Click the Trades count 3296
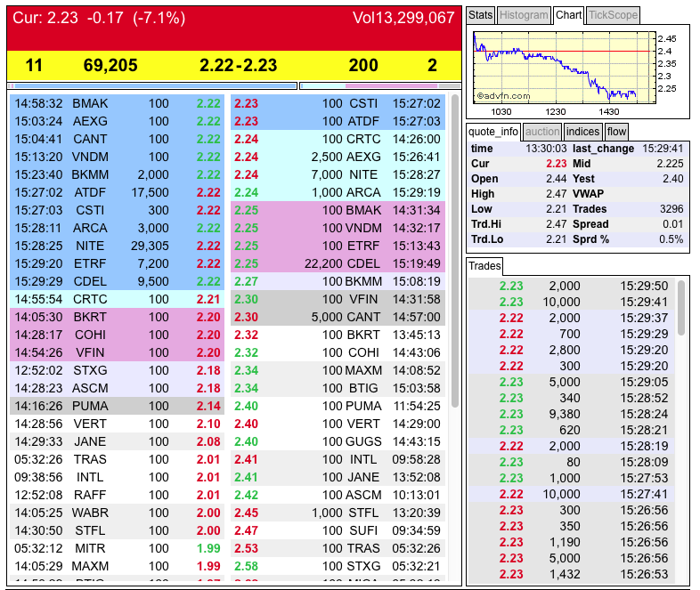This screenshot has width=700, height=590. (x=672, y=209)
